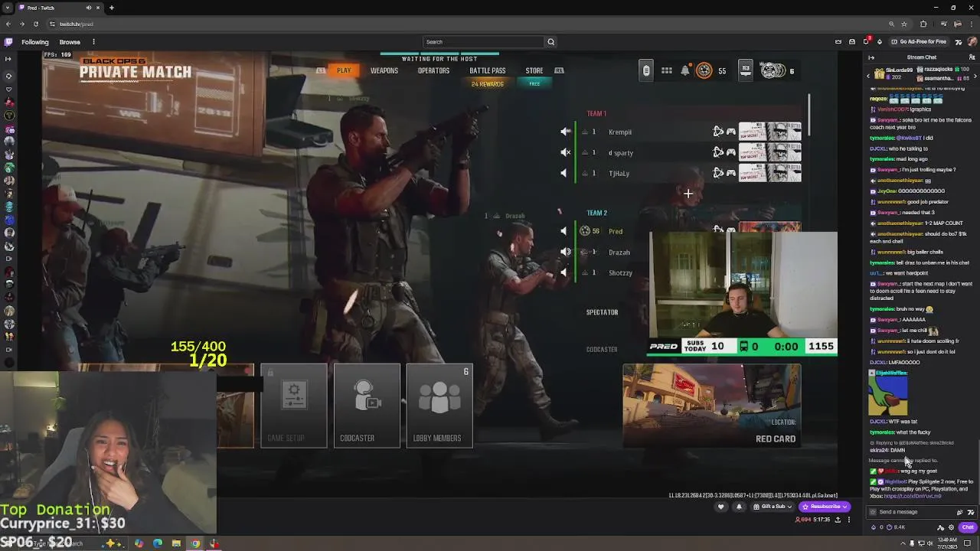Open stream more options kebab
Viewport: 980px width, 551px height.
tap(848, 520)
